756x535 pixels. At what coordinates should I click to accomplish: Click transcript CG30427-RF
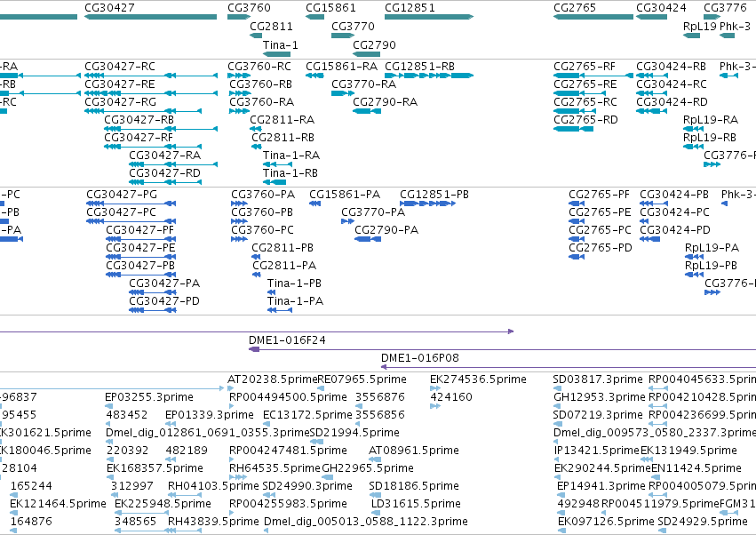point(139,138)
